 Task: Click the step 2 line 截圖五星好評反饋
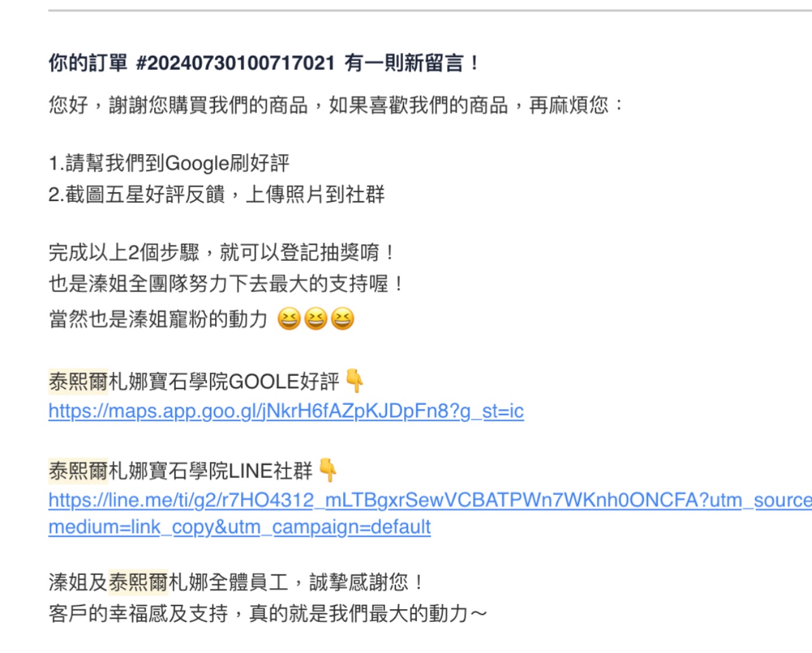(217, 194)
